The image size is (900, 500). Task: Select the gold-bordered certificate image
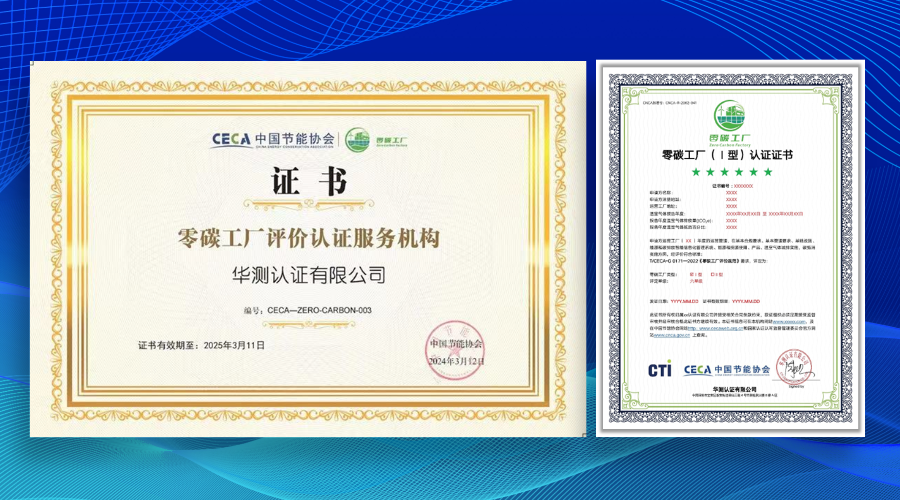[x=308, y=249]
